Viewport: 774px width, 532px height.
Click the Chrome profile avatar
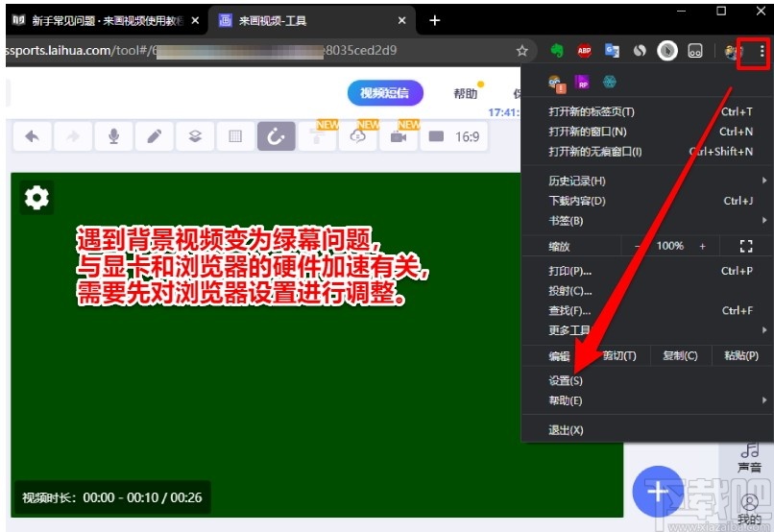733,51
